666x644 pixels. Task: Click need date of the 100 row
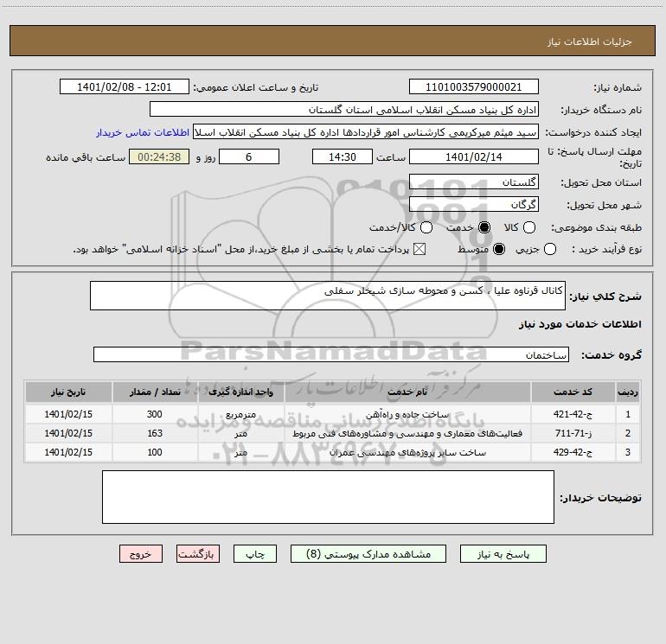[68, 453]
